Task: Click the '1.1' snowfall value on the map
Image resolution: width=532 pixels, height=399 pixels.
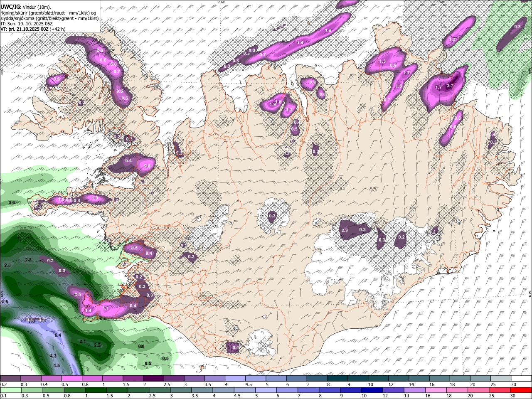Action: point(106,309)
